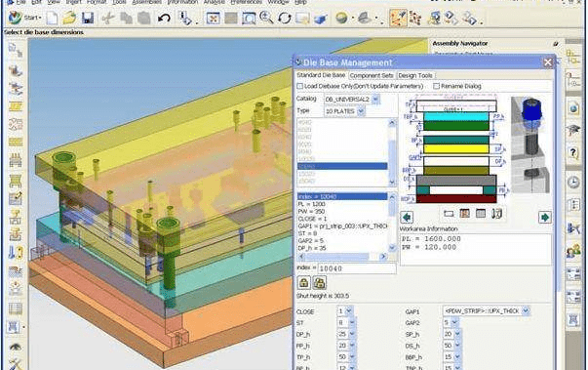This screenshot has height=370, width=588.
Task: Click green right arrow in dialog
Action: point(545,218)
